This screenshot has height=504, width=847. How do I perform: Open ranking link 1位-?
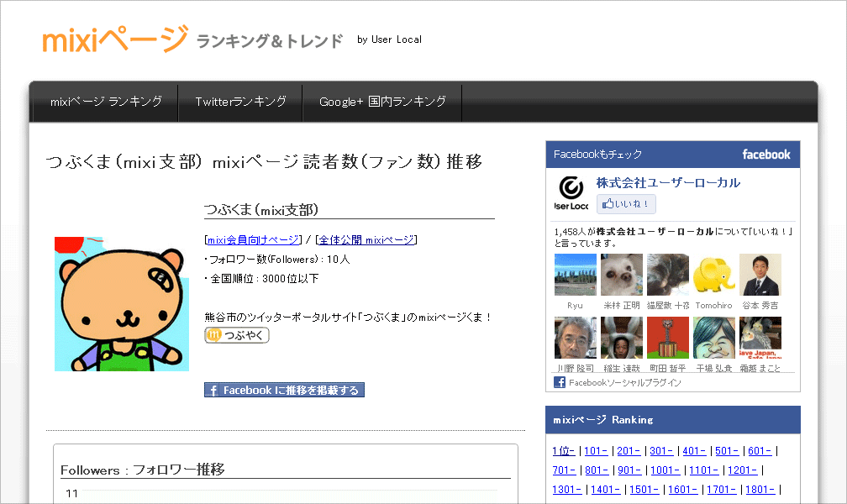pyautogui.click(x=563, y=450)
